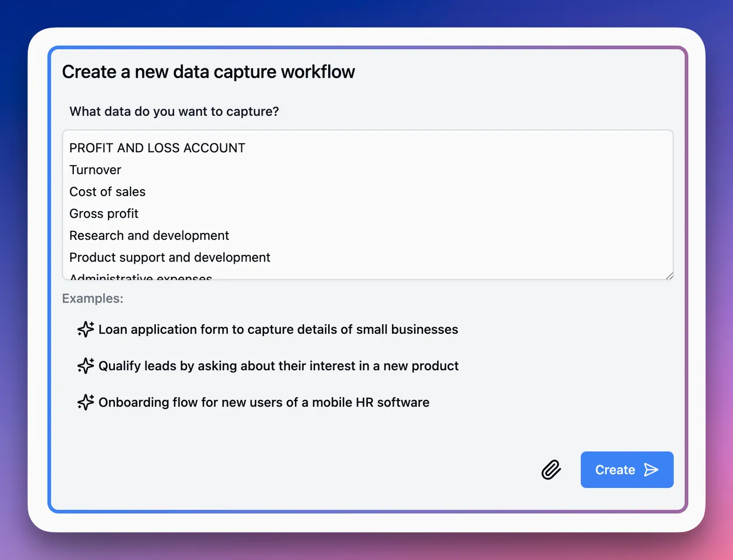The image size is (733, 560).
Task: Click the resize grip at the textarea corner
Action: [669, 275]
